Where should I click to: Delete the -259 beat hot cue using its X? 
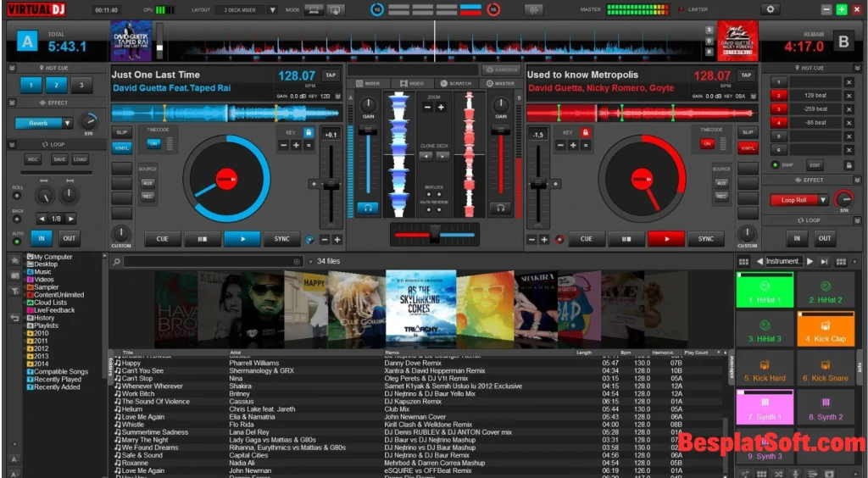coord(849,109)
